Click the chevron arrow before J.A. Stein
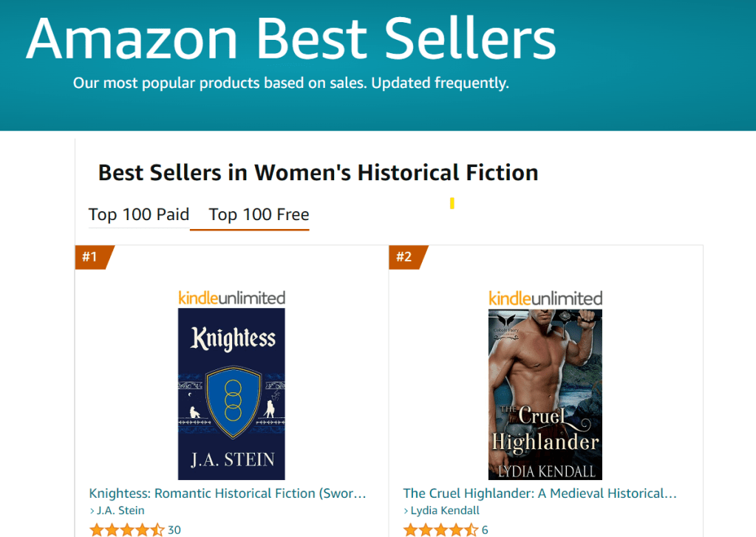756x537 pixels. [92, 510]
